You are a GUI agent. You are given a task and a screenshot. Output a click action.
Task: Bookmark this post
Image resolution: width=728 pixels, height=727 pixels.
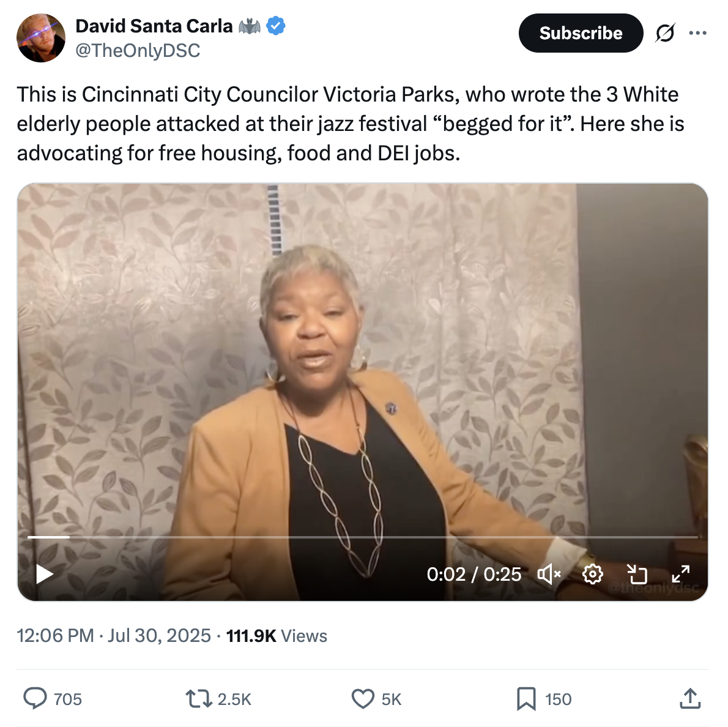[526, 698]
